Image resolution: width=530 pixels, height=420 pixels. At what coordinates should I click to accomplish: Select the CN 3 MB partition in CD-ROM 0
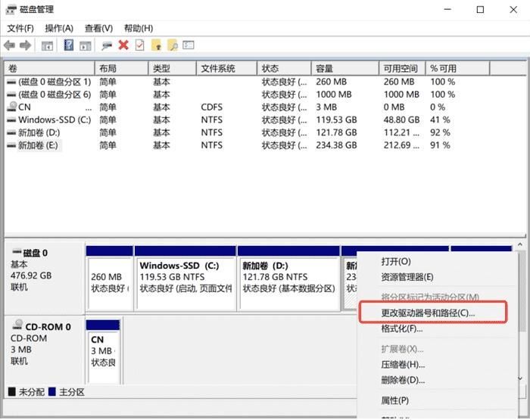tap(103, 351)
